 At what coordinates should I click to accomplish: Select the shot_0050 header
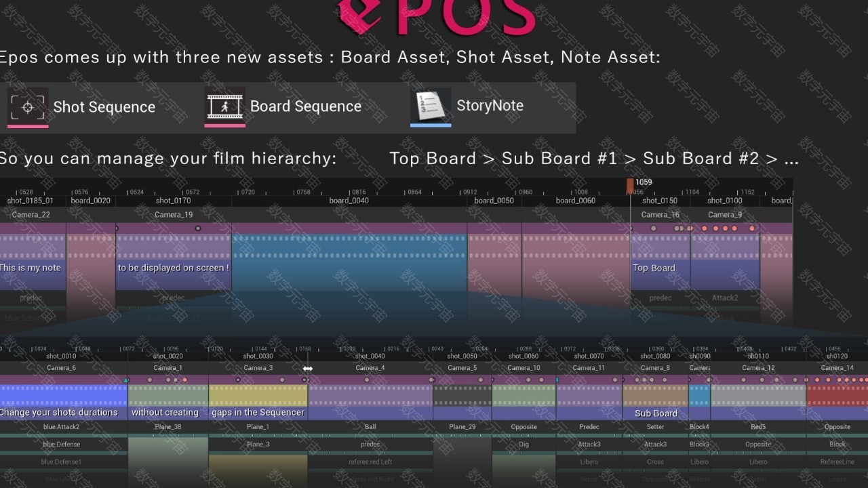pyautogui.click(x=462, y=356)
